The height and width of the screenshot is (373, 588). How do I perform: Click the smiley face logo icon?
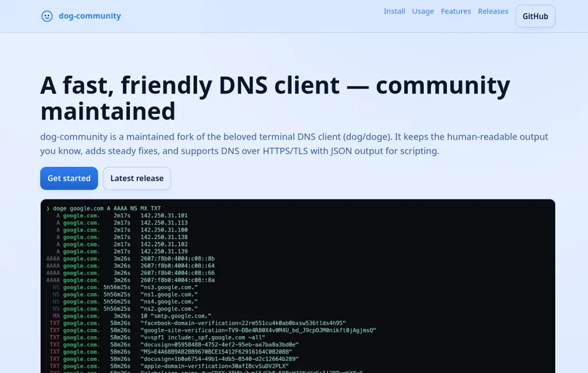click(x=47, y=16)
